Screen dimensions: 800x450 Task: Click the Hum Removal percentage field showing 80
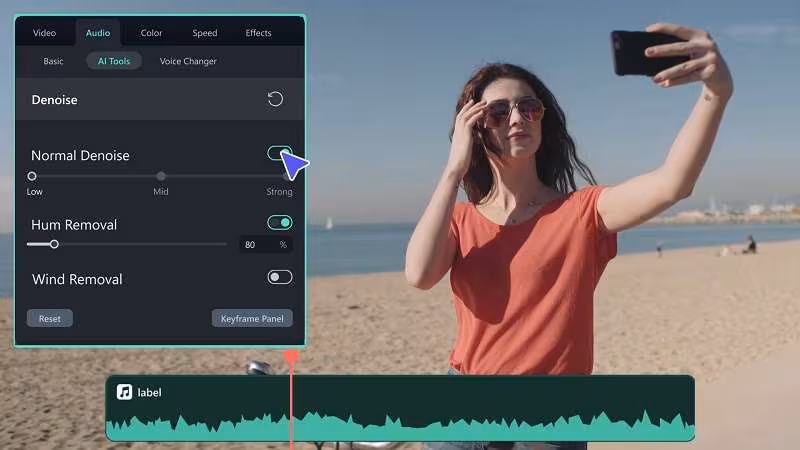[264, 245]
